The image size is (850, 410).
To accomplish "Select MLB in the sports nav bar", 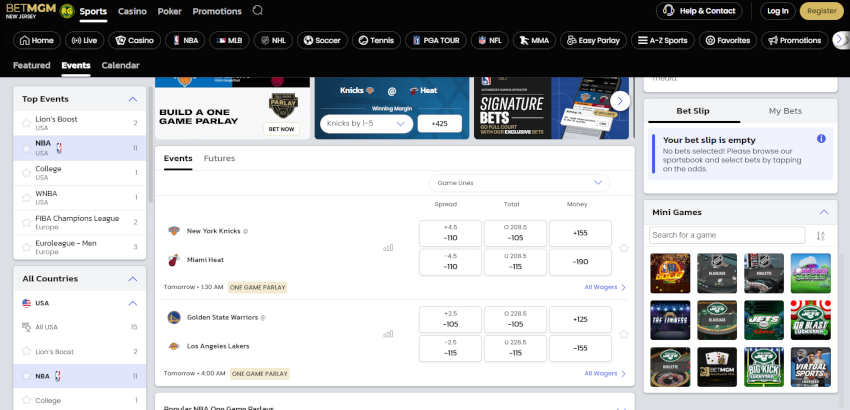I will click(229, 40).
